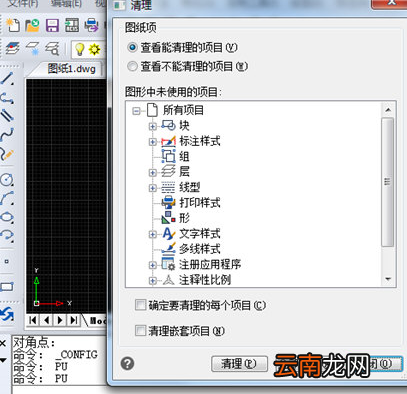The height and width of the screenshot is (394, 407).
Task: Enable 确定要清理的每个项目 checkbox
Action: click(x=140, y=305)
